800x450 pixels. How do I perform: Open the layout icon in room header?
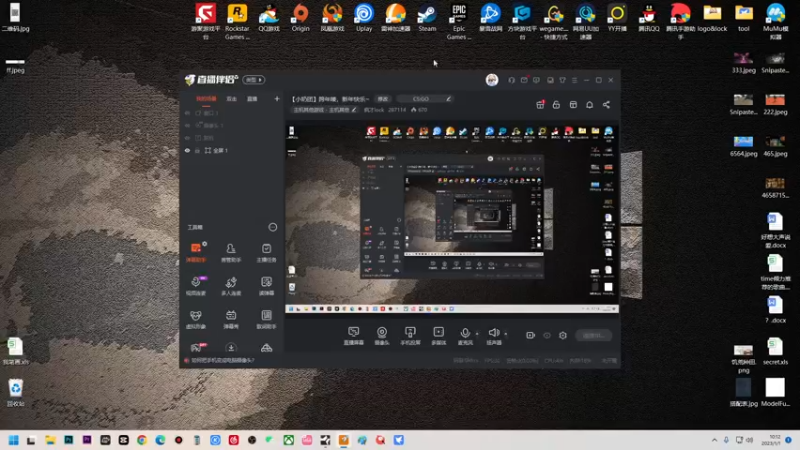click(573, 105)
